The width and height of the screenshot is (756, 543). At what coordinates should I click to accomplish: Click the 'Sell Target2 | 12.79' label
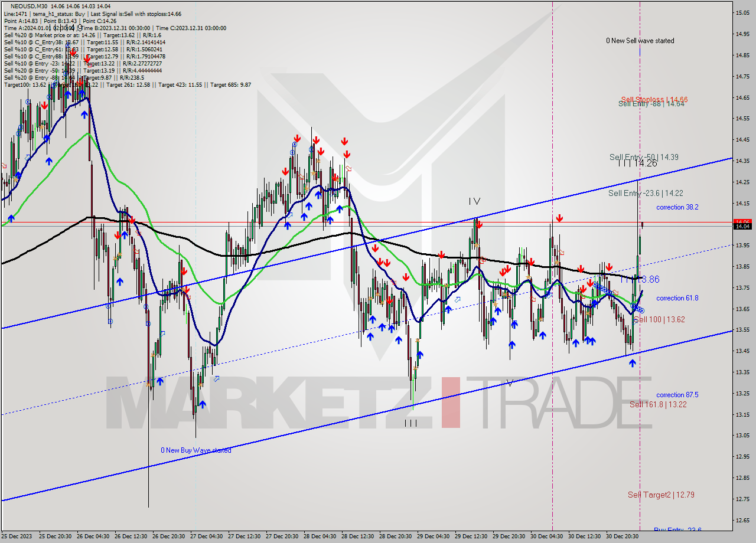660,495
